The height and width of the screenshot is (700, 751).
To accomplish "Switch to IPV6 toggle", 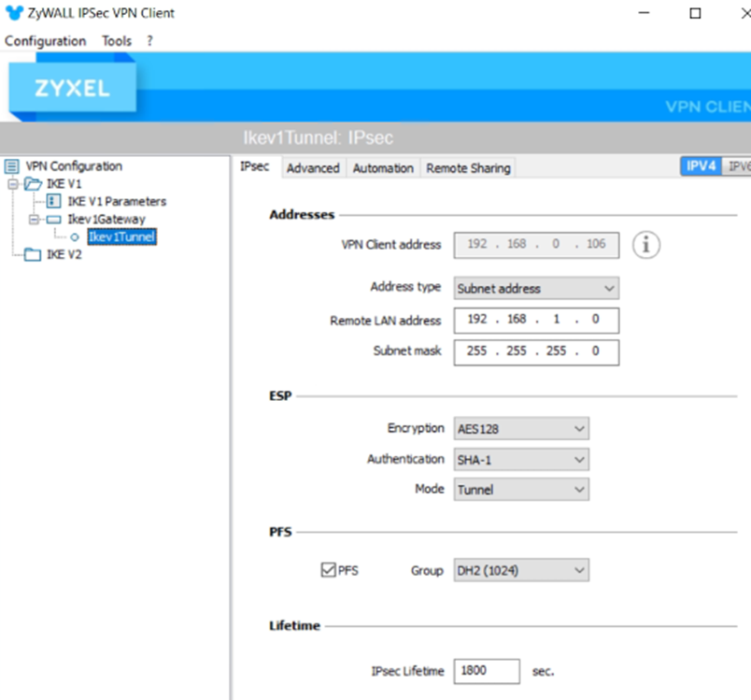I will [x=738, y=166].
